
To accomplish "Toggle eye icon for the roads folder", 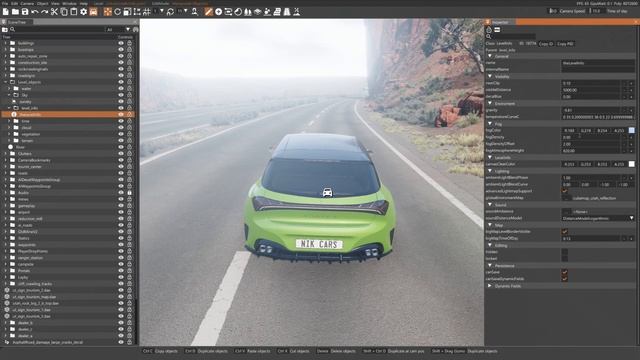I will click(121, 173).
